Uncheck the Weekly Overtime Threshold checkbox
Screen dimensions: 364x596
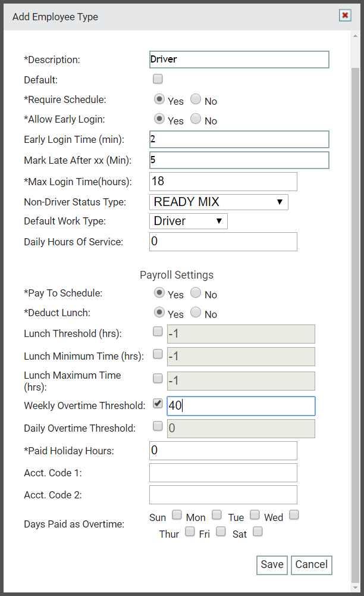pyautogui.click(x=158, y=403)
